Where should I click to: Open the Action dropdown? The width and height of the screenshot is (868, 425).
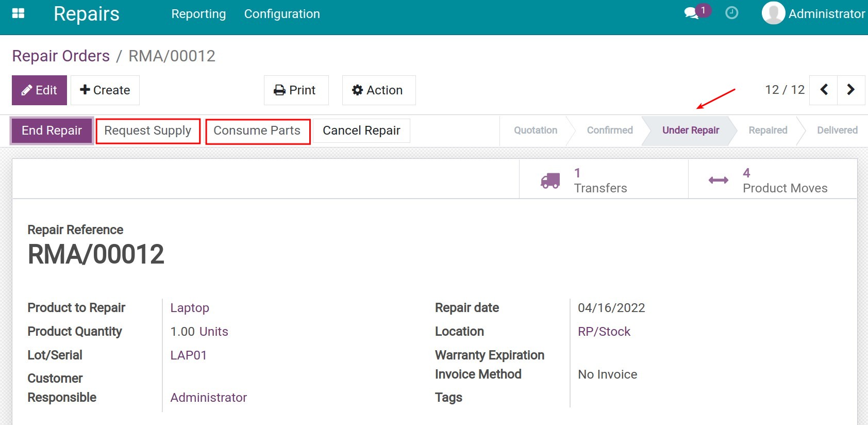379,90
